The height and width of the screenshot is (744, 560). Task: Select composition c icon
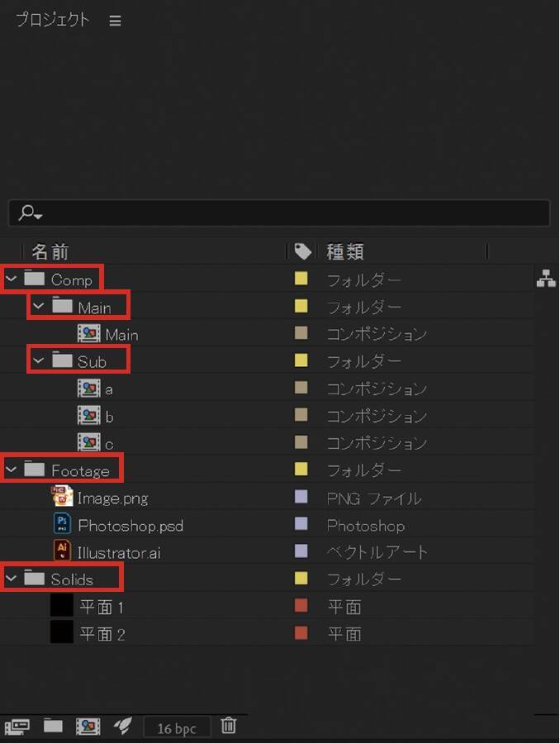pos(88,443)
